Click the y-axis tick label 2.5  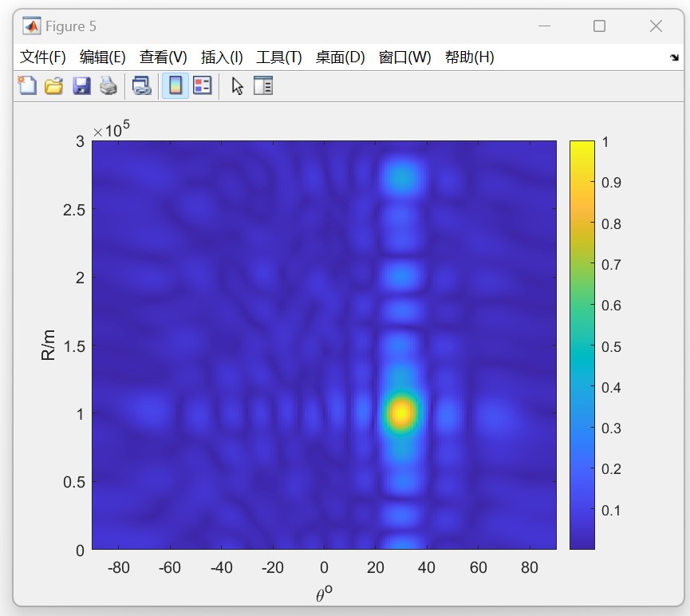(x=73, y=210)
